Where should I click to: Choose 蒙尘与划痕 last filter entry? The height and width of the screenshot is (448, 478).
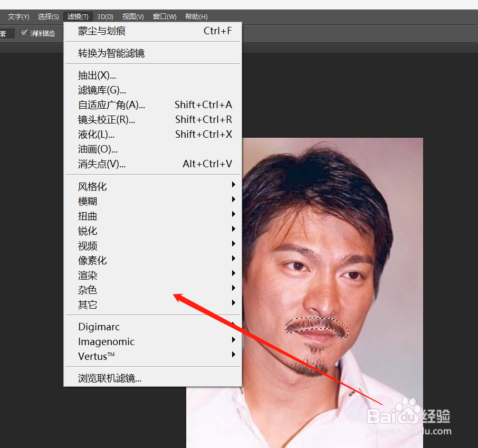coord(152,31)
